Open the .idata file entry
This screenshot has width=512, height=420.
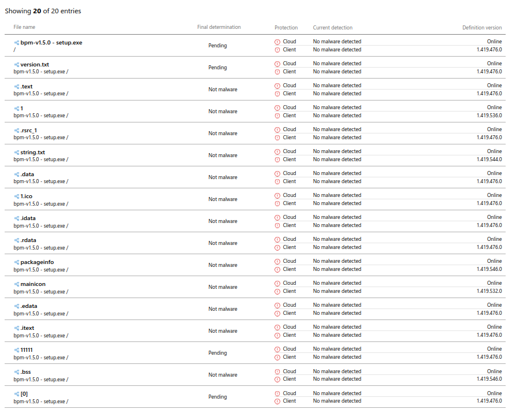[28, 218]
